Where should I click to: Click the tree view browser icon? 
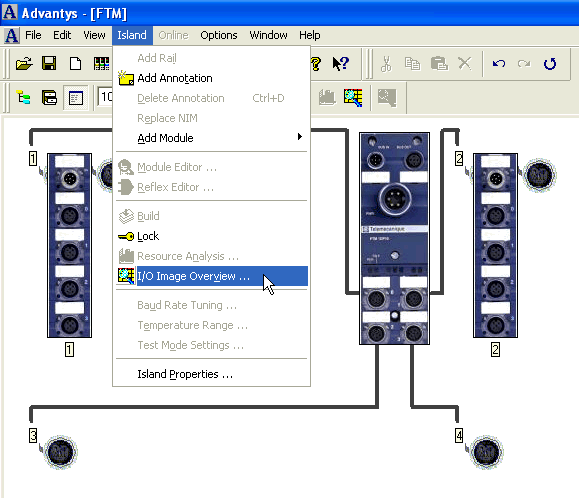(24, 98)
